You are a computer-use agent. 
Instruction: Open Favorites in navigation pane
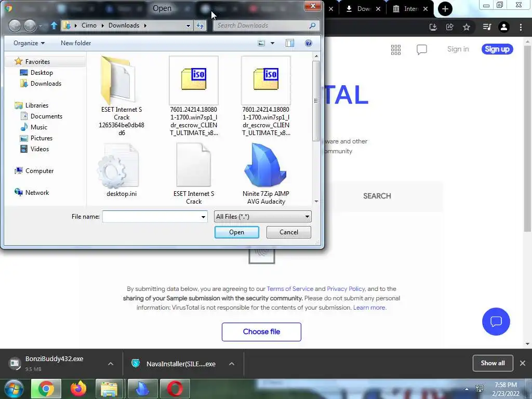click(37, 62)
